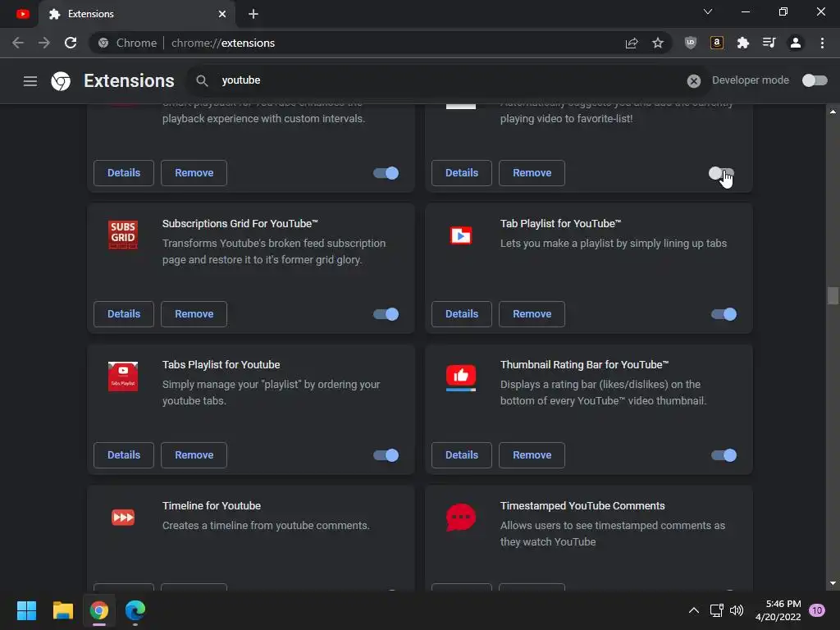Open Details for favorite-list extension
Image resolution: width=840 pixels, height=630 pixels.
(x=462, y=173)
